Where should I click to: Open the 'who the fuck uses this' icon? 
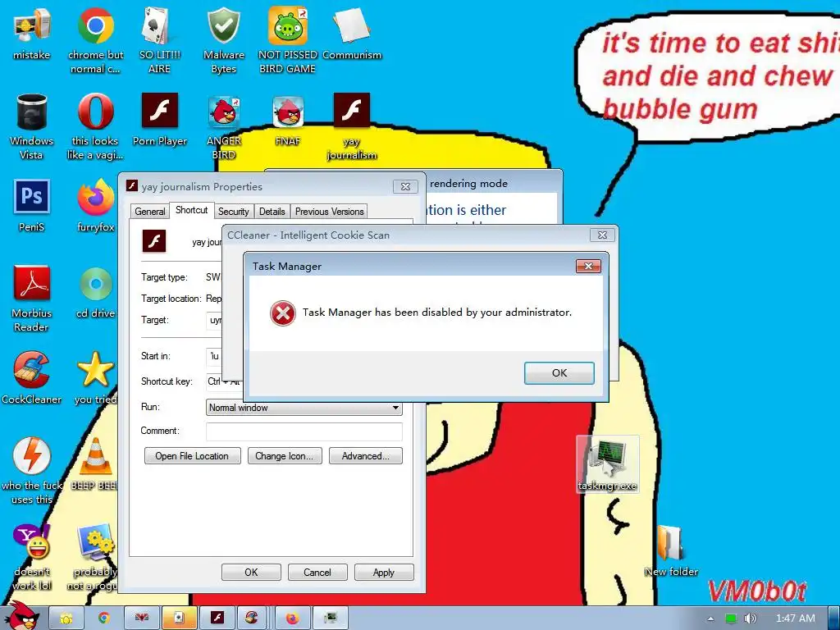[32, 471]
